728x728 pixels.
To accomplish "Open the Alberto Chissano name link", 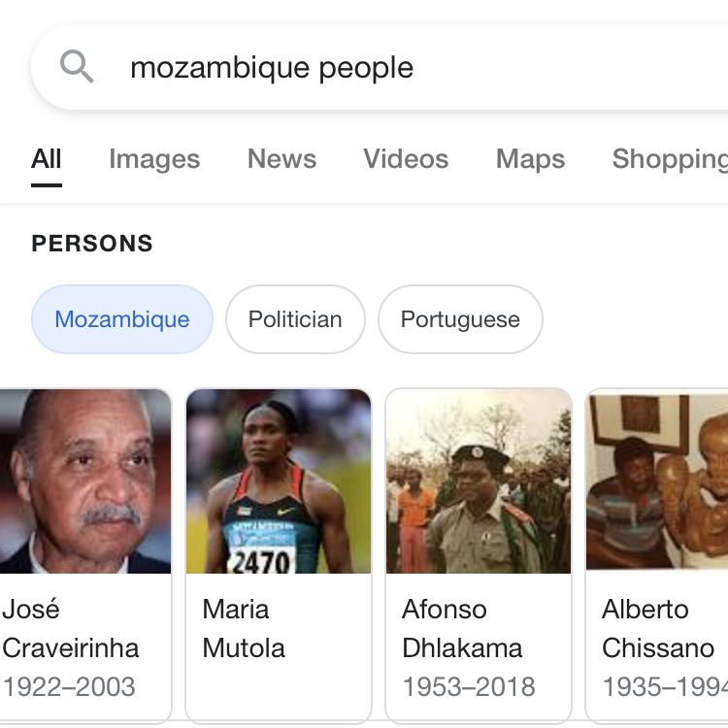I will (x=658, y=629).
